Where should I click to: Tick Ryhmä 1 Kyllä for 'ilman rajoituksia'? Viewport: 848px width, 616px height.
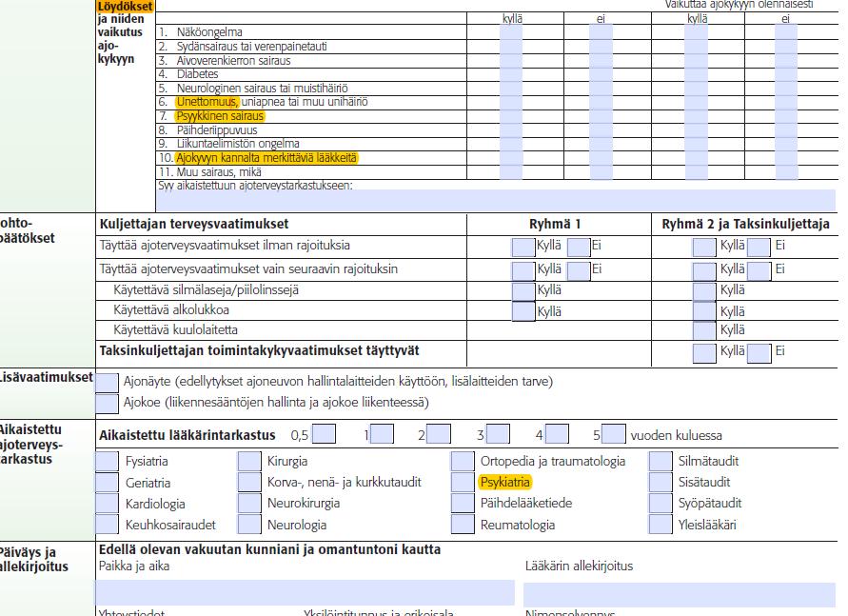pyautogui.click(x=523, y=248)
